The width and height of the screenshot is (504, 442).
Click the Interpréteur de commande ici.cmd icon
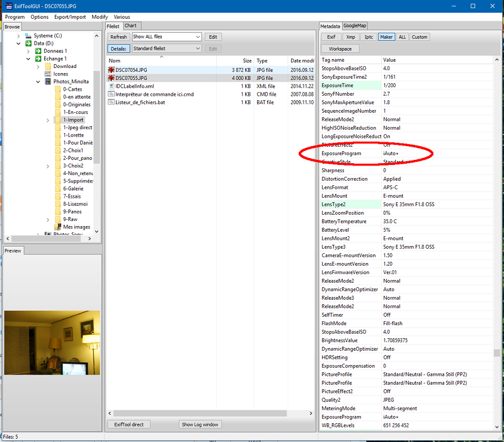point(112,94)
